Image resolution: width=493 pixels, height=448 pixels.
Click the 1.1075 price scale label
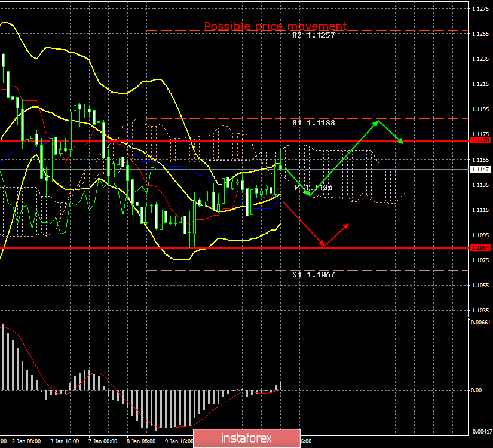pos(480,260)
